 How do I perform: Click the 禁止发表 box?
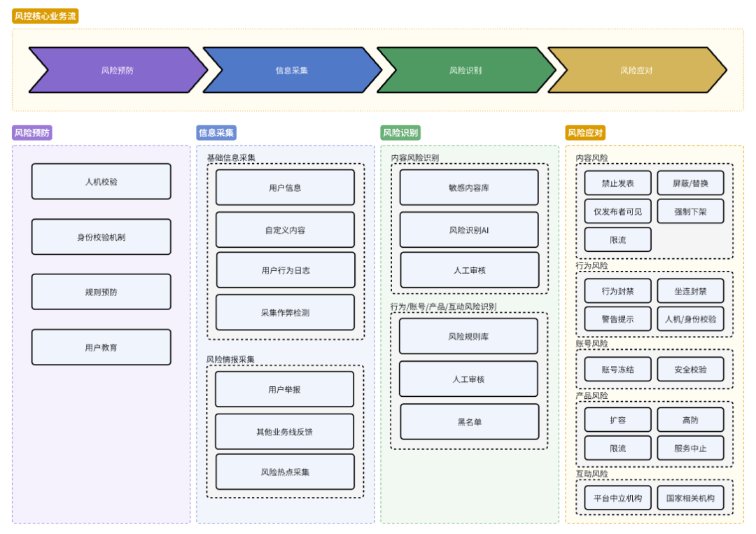pyautogui.click(x=617, y=183)
